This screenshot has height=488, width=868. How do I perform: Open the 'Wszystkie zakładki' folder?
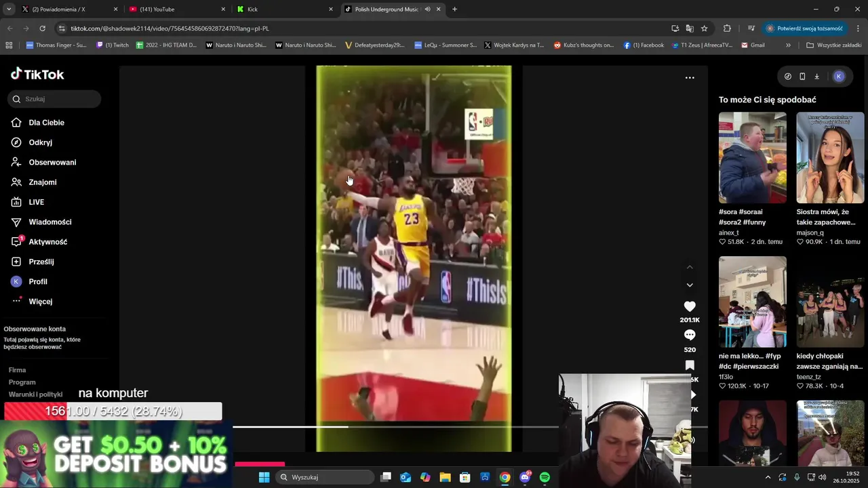tap(833, 45)
